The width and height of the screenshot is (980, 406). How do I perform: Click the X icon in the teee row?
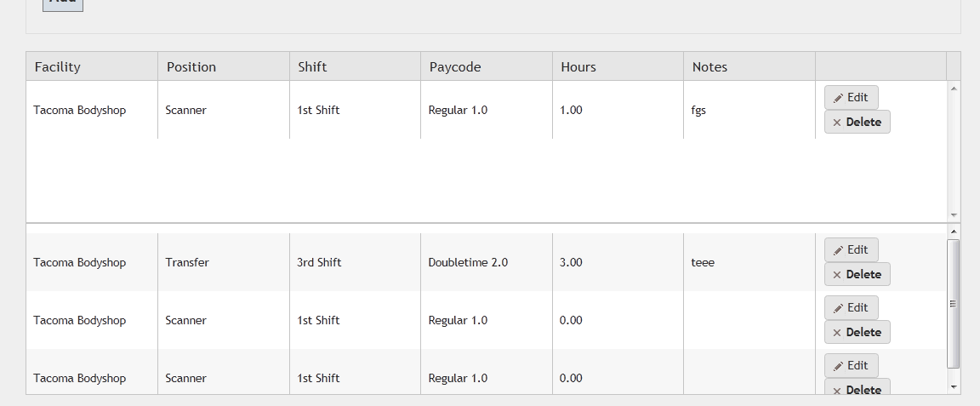(x=837, y=275)
